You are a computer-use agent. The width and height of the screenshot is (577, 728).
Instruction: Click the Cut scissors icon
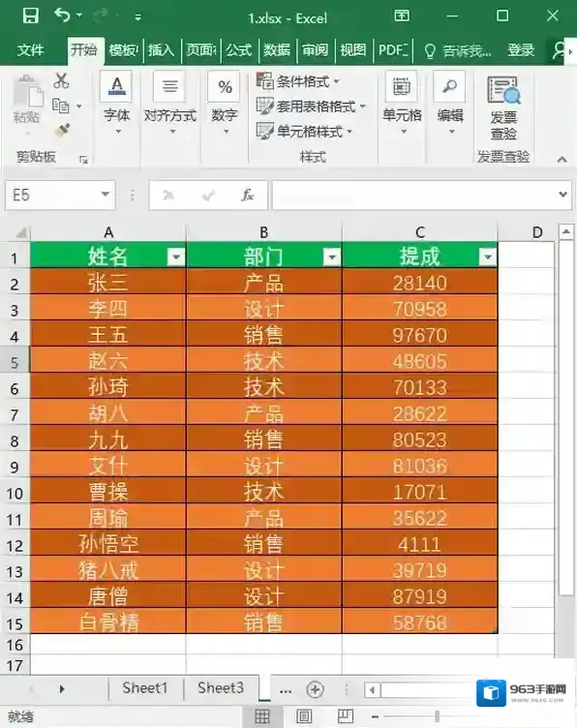61,80
